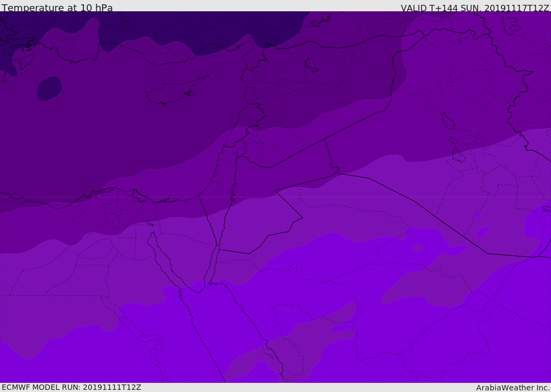Viewport: 551px width, 392px height.
Task: Click the Sinai Peninsula tip
Action: [200, 291]
